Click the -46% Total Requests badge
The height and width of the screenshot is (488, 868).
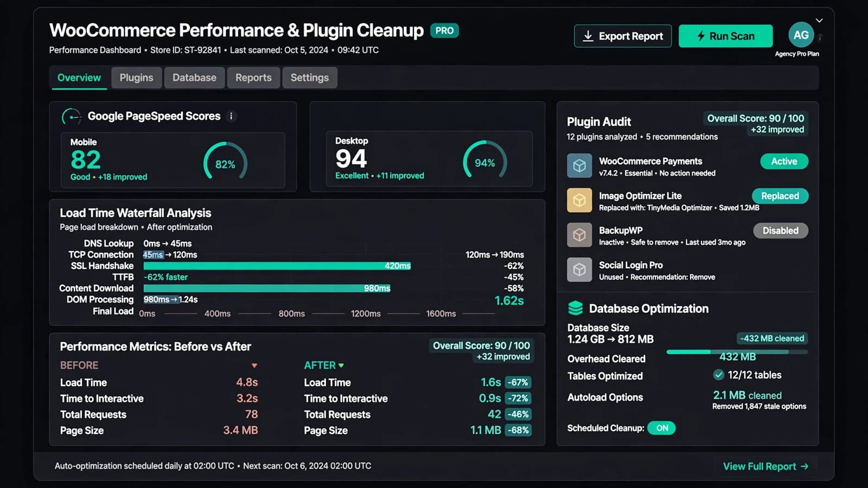(x=518, y=414)
